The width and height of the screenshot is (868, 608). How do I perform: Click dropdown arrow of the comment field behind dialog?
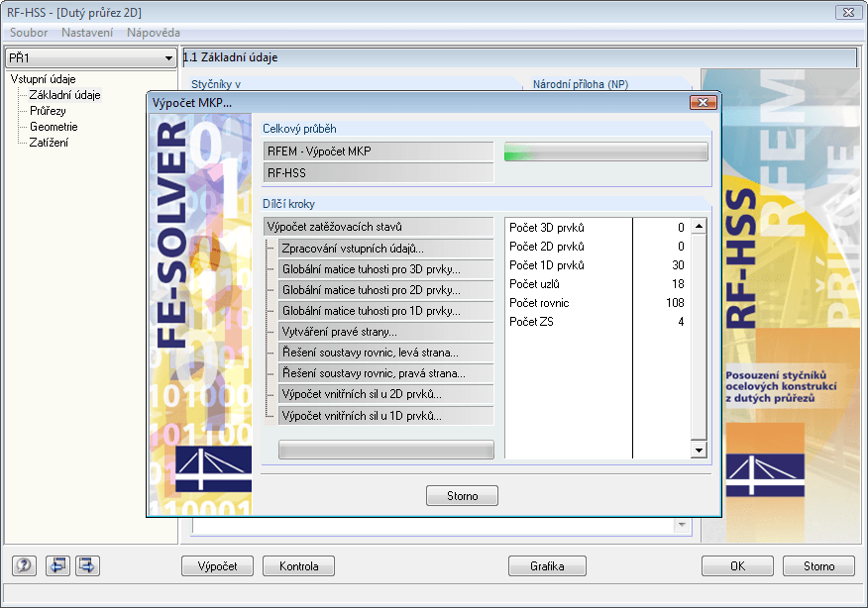click(x=682, y=525)
